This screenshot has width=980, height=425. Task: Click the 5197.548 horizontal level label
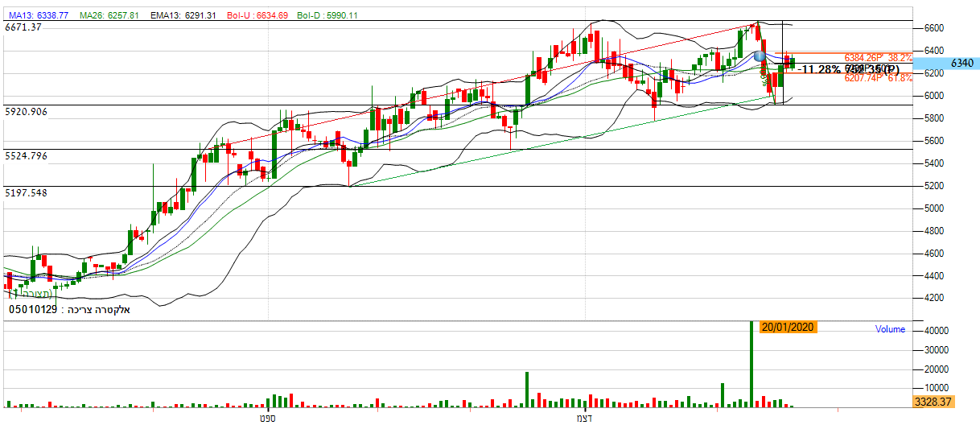[27, 193]
